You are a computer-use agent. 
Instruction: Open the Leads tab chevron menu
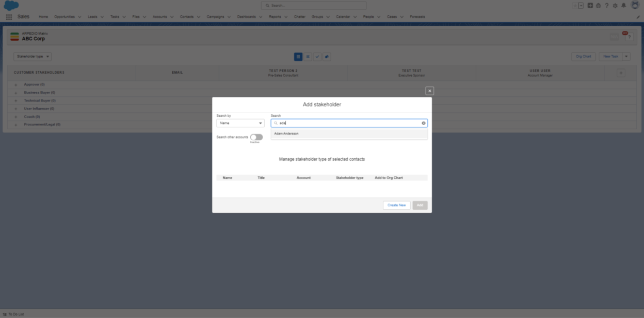coord(102,17)
